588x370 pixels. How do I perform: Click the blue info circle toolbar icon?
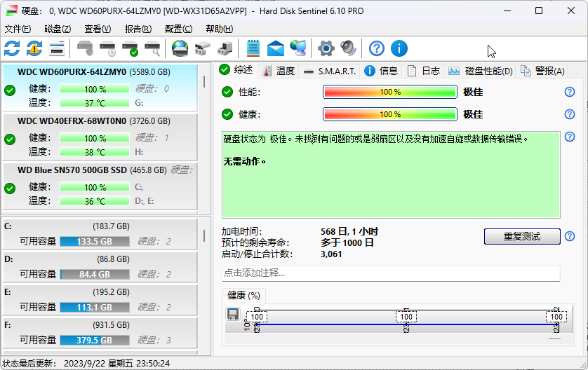399,48
